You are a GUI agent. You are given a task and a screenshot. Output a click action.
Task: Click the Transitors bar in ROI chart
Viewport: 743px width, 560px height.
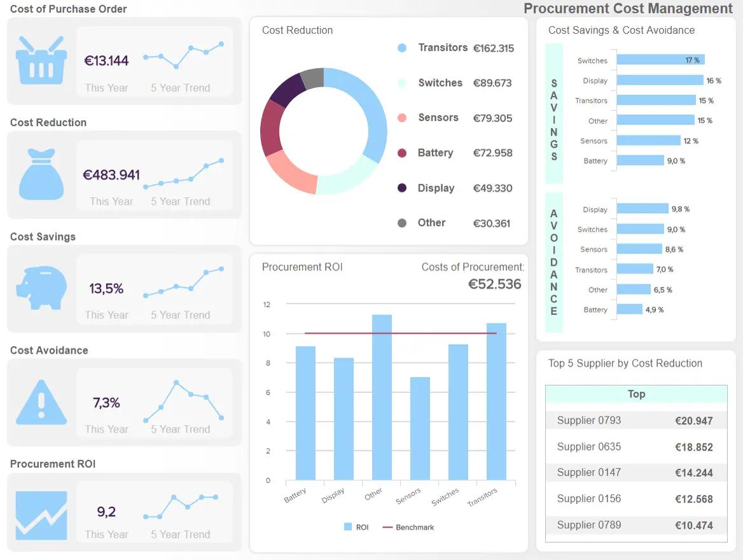[x=496, y=402]
